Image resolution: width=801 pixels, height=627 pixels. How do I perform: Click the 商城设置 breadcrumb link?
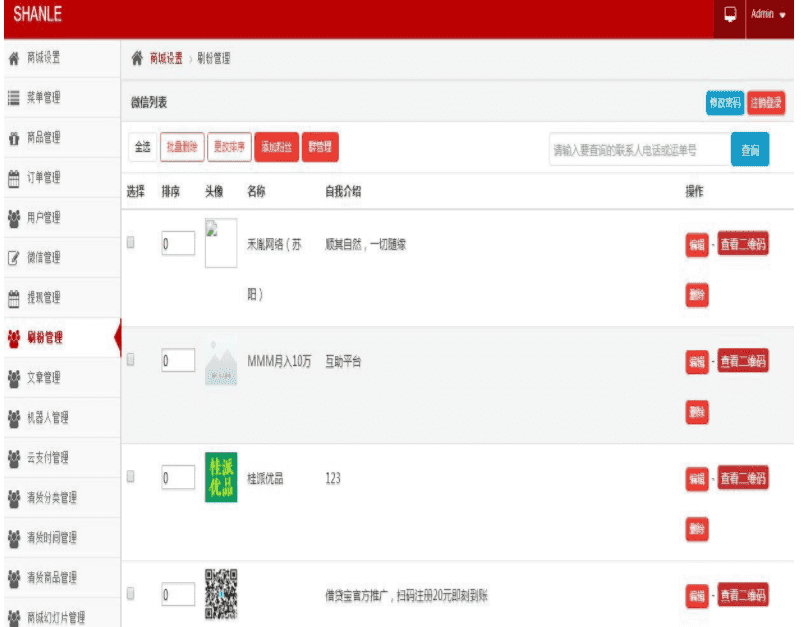(x=166, y=59)
